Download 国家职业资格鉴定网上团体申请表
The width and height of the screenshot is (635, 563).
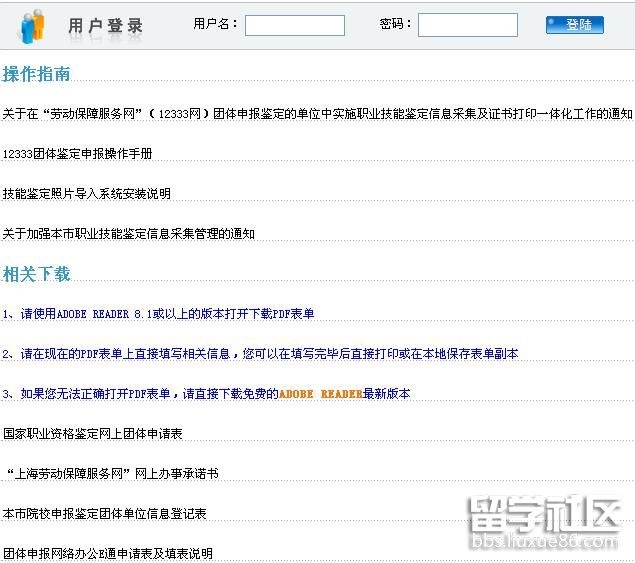point(92,434)
